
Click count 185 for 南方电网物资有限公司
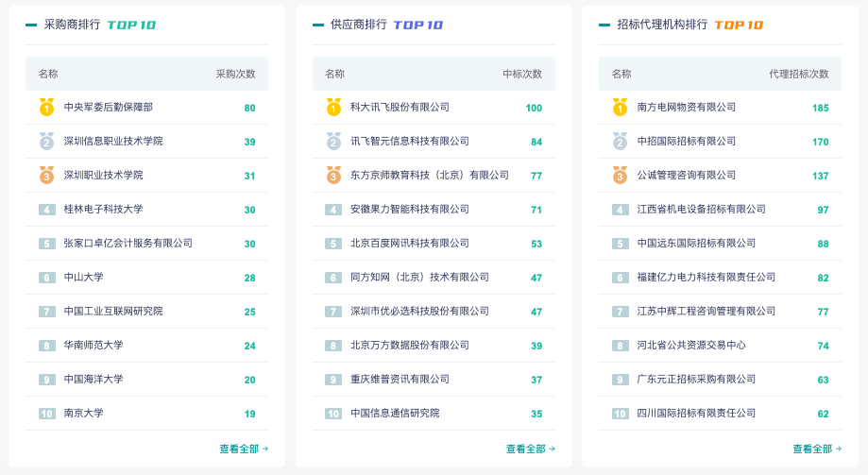click(x=821, y=108)
